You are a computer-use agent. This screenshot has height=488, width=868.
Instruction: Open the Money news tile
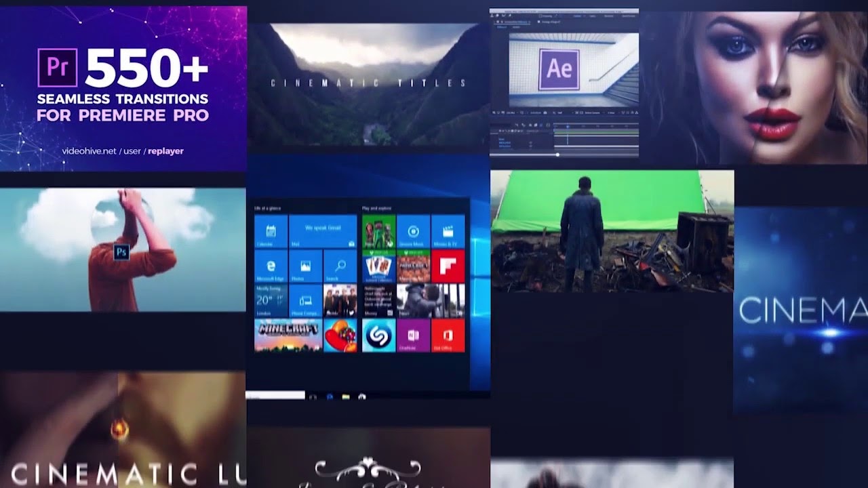(x=378, y=301)
